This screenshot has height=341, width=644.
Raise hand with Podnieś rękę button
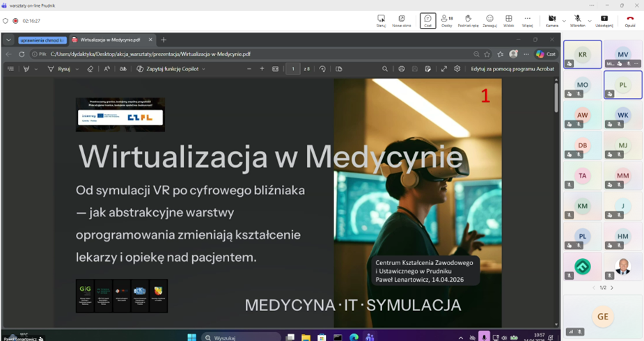coord(468,20)
